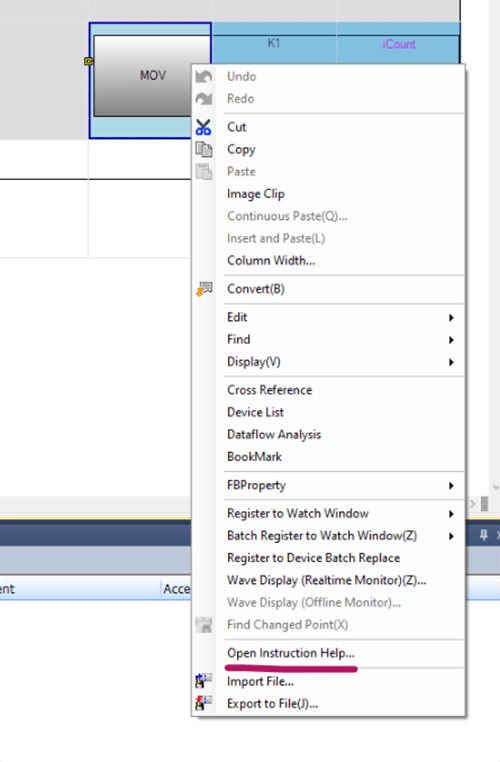Open Wave Display (Realtime Monitor)(Z)...
This screenshot has width=500, height=762.
point(327,580)
